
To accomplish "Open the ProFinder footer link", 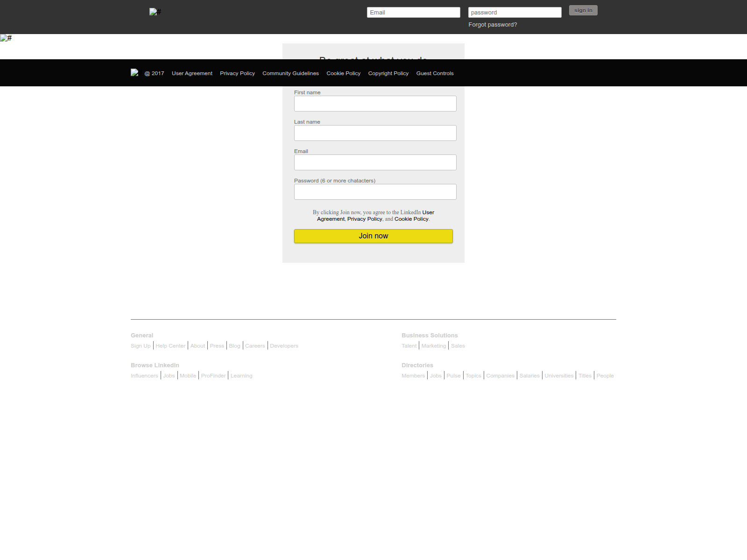I will tap(213, 376).
